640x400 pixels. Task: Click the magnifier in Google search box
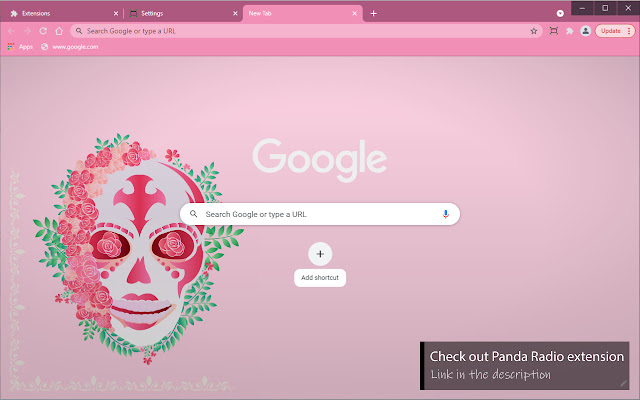[x=193, y=214]
